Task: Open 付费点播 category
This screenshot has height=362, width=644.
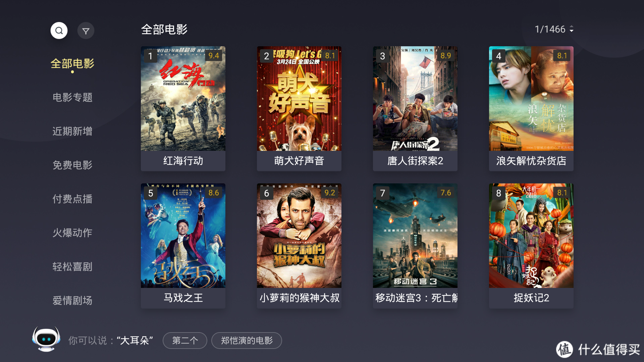Action: (x=72, y=199)
